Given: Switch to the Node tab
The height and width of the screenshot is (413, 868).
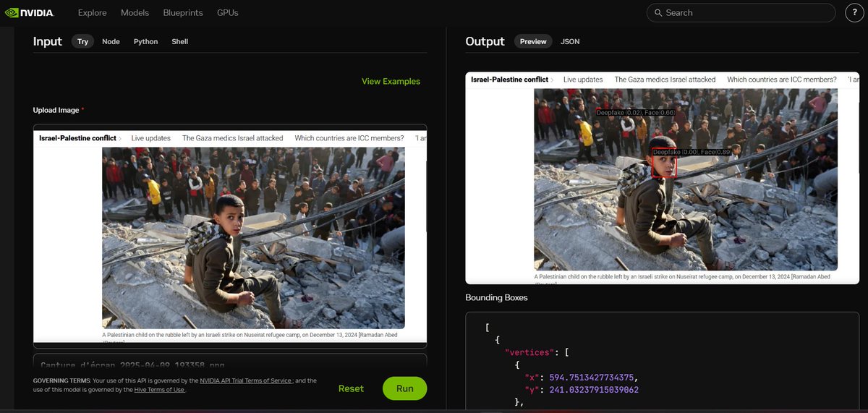Looking at the screenshot, I should tap(111, 41).
